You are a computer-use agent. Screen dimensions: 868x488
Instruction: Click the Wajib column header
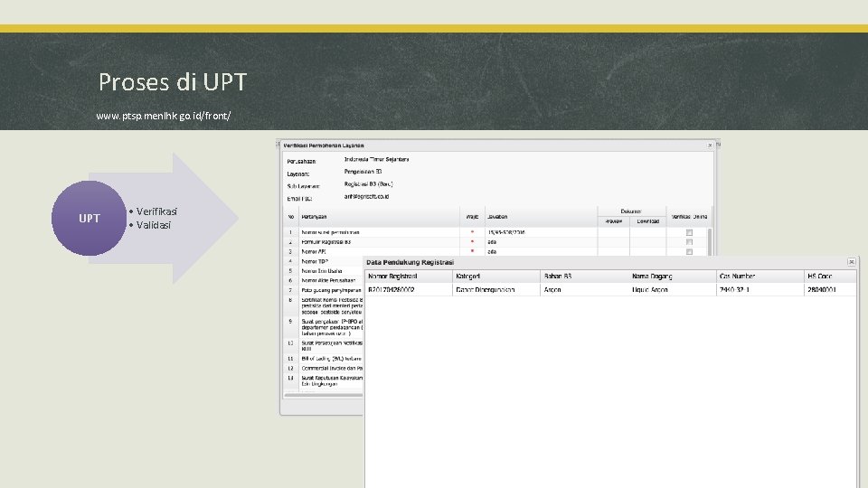tap(472, 217)
